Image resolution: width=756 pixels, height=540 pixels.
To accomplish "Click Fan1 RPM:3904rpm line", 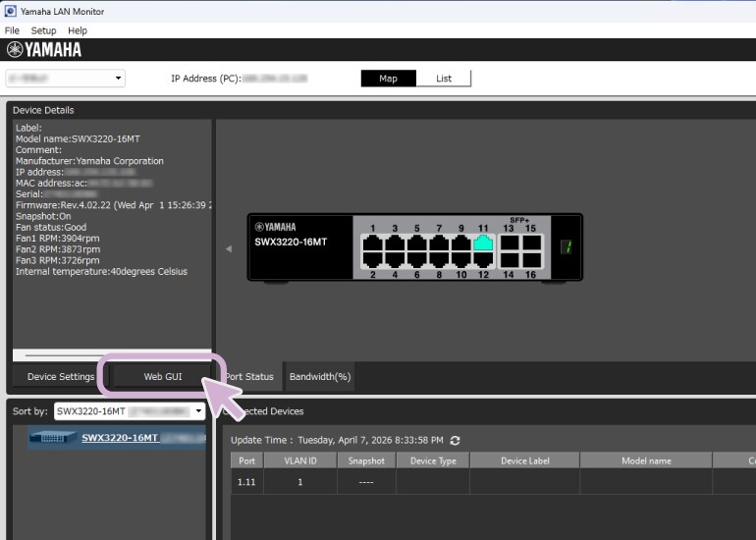I will (57, 239).
